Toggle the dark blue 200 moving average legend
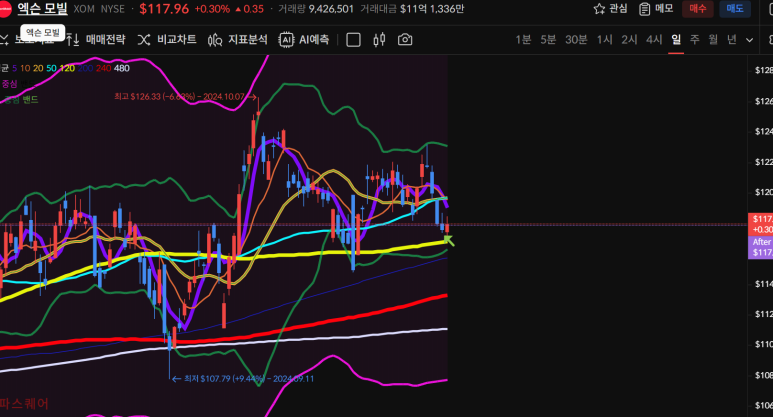 pos(85,68)
